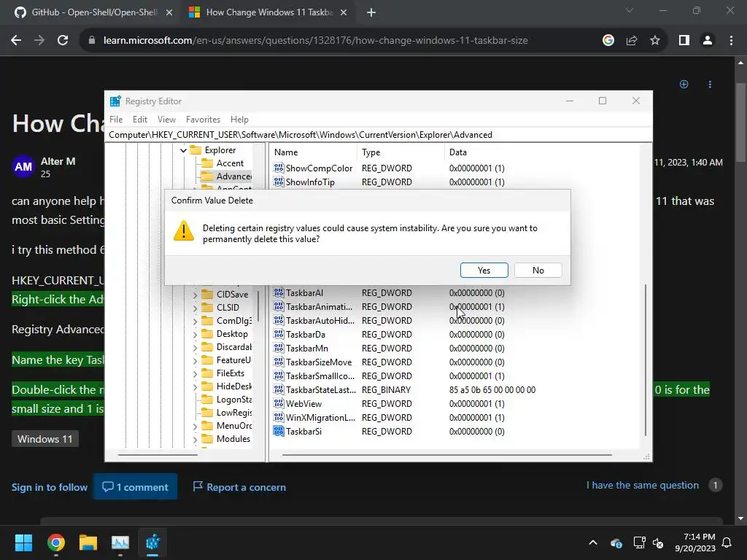Open the Windows Start menu

coord(23,542)
